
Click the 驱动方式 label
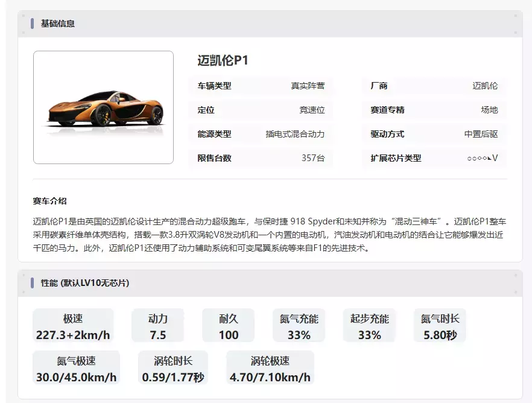(x=387, y=134)
